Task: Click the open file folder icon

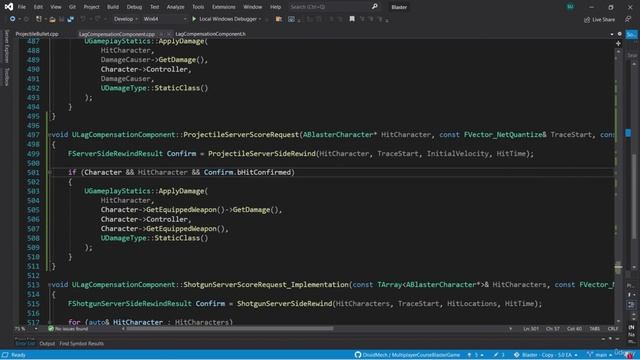Action: (52, 19)
